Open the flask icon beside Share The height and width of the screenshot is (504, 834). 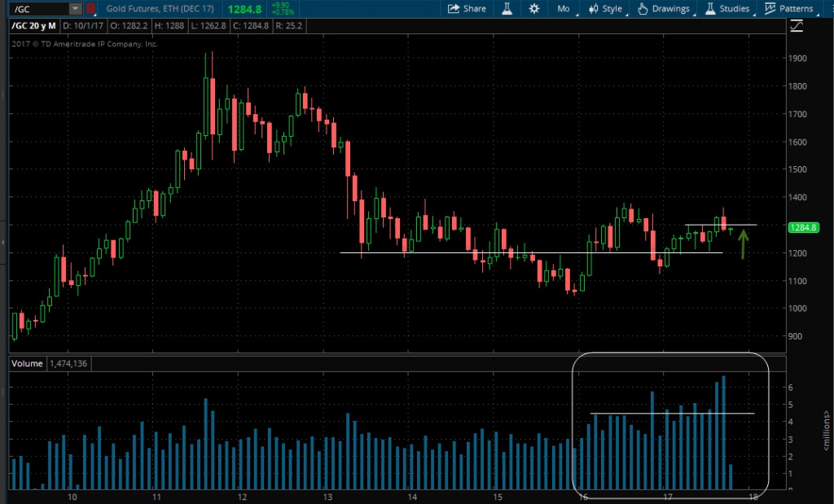tap(506, 9)
